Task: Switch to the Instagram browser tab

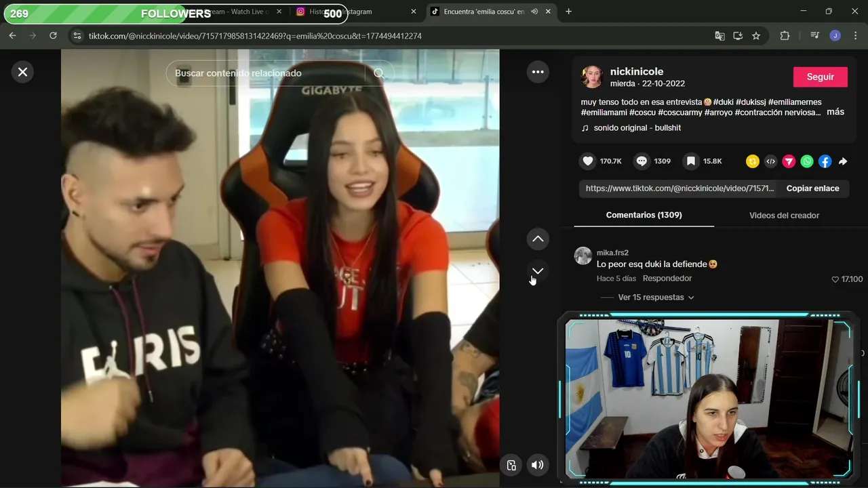Action: (357, 12)
